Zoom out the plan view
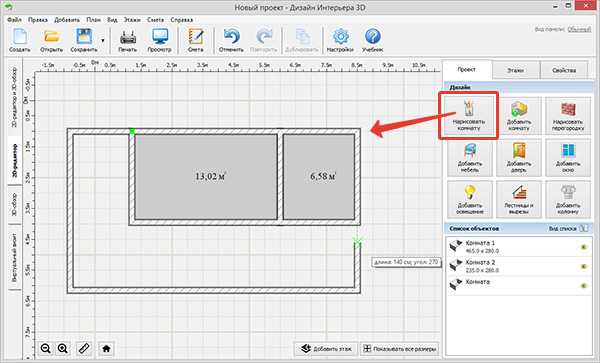Screen dimensions: 600x363 coord(46,348)
